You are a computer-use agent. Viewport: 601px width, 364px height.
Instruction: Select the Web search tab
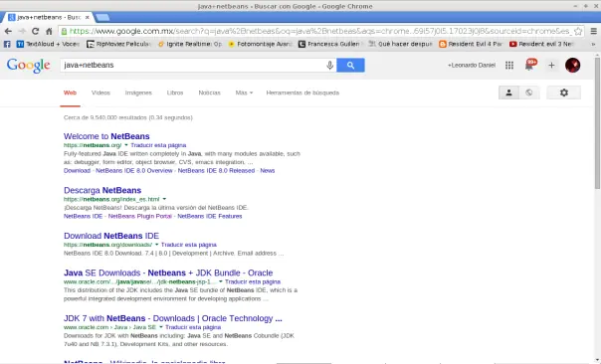click(x=70, y=92)
